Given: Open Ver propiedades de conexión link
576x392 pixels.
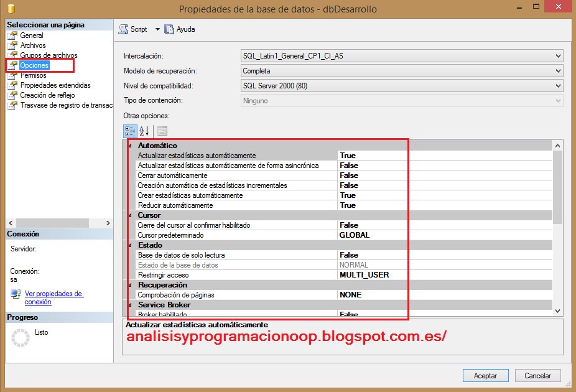Looking at the screenshot, I should click(53, 297).
